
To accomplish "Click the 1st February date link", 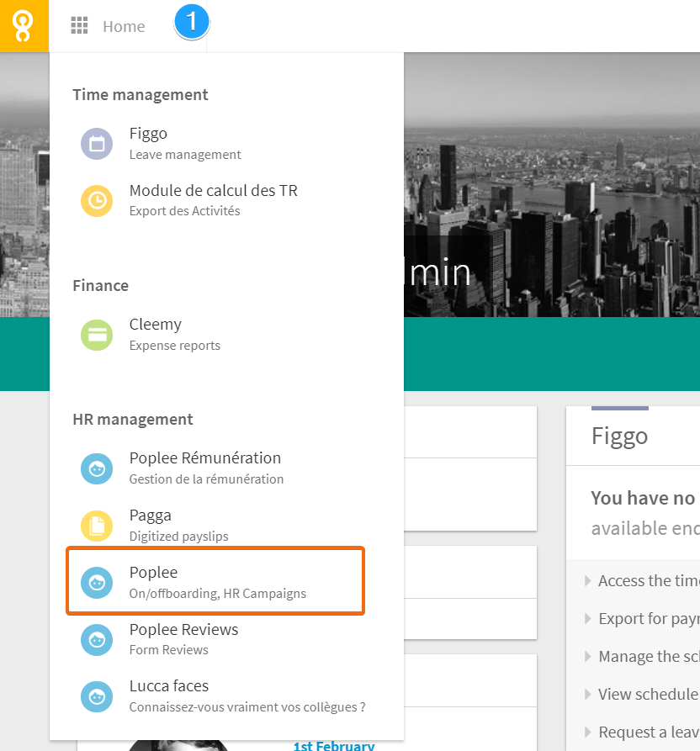I will click(x=334, y=746).
